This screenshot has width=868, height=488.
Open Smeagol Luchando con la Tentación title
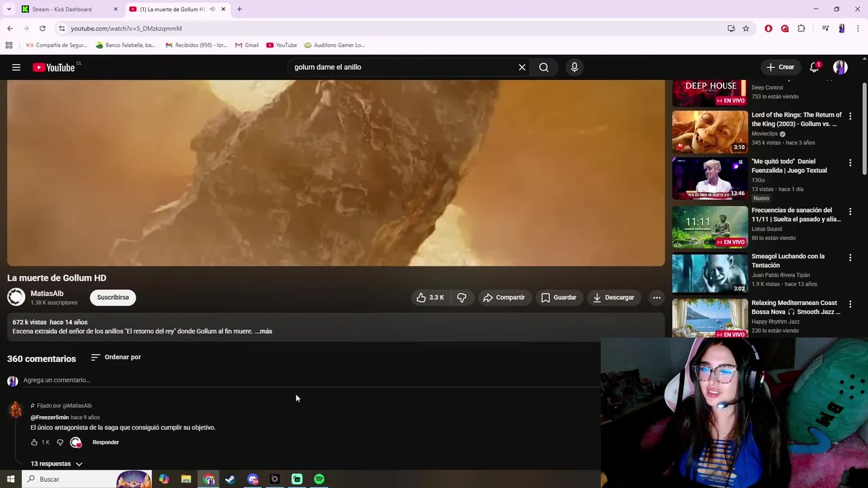point(788,260)
